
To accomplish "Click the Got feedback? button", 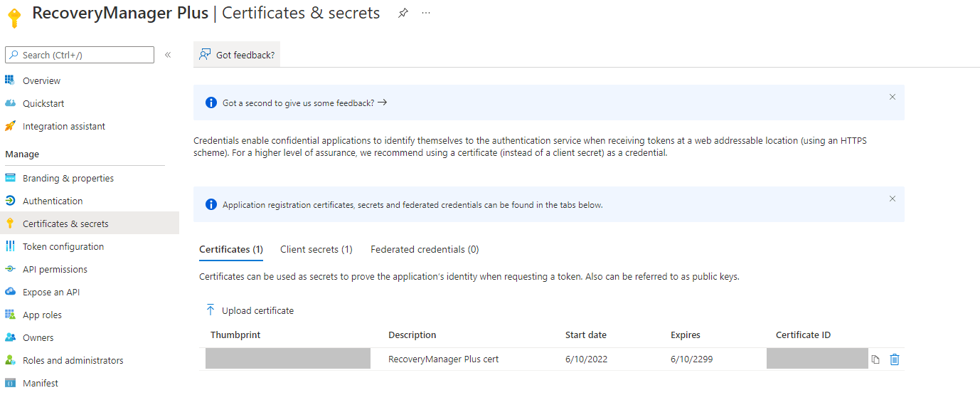I will (237, 55).
